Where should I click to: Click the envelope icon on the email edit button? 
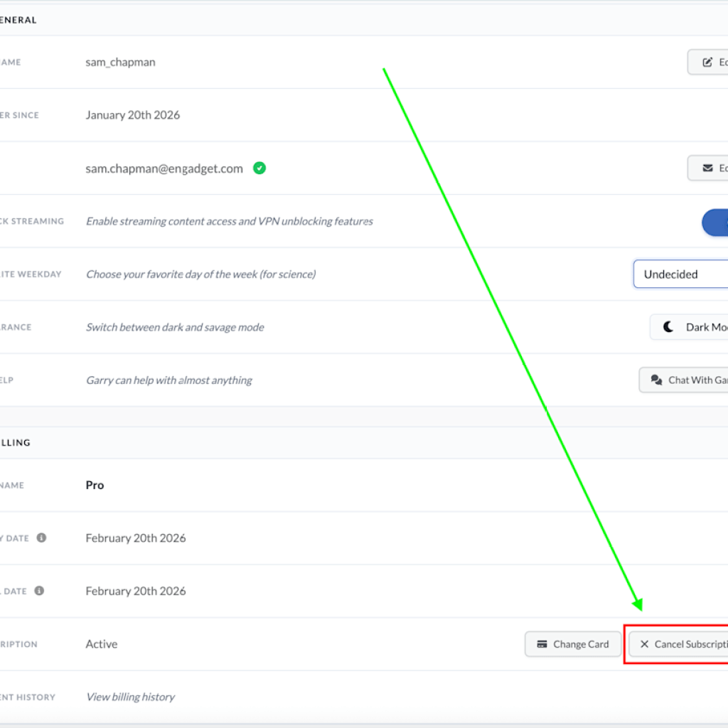click(707, 168)
